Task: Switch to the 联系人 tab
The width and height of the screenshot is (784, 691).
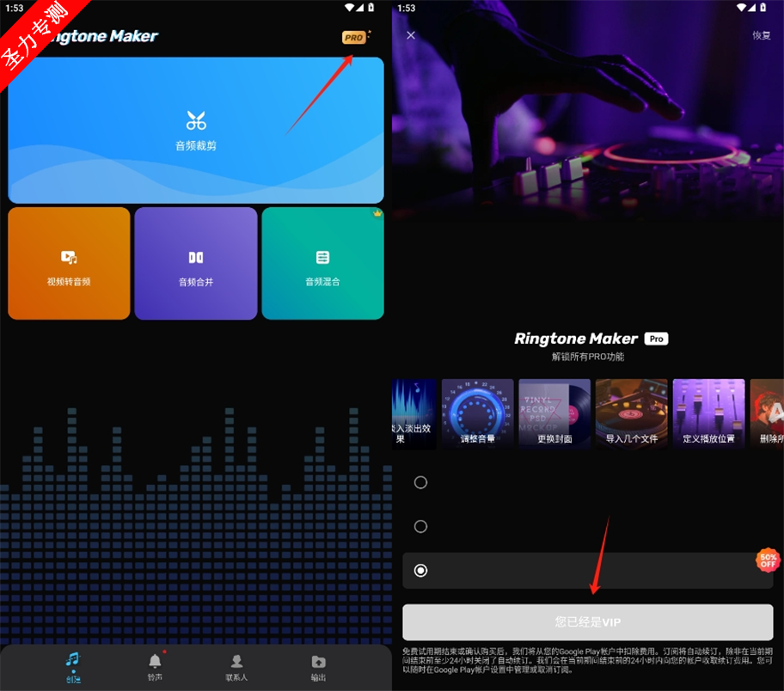Action: click(236, 667)
